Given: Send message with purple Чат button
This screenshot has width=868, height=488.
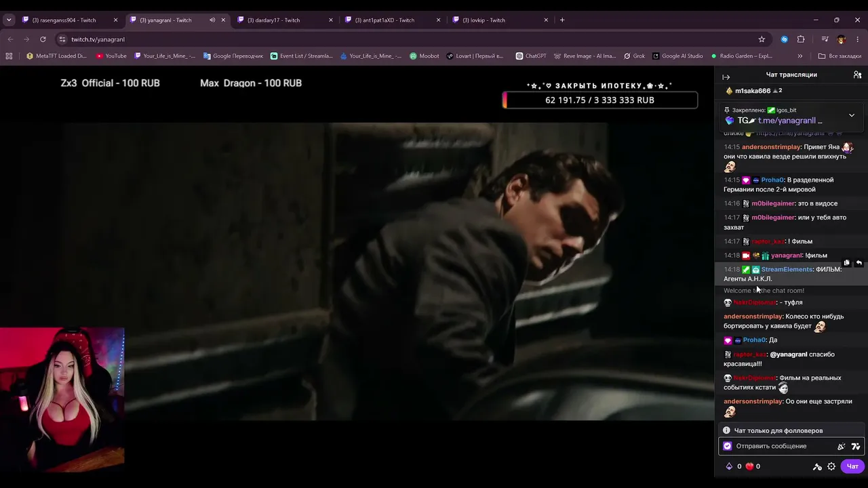Looking at the screenshot, I should coord(852,466).
